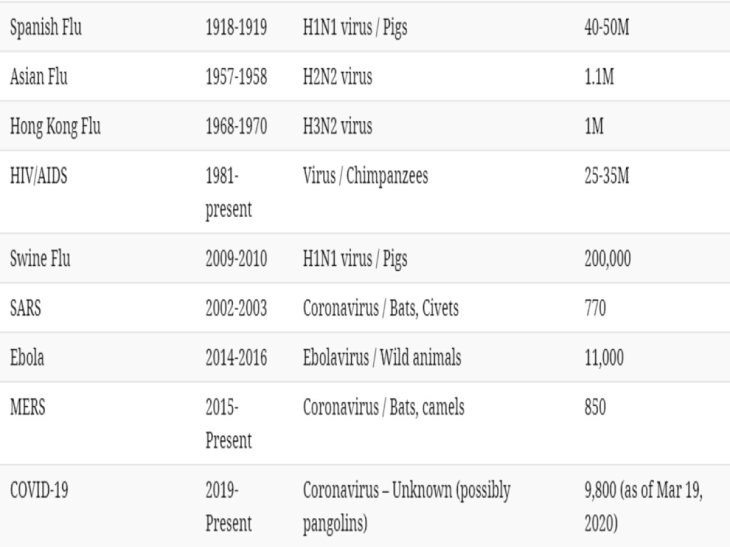The image size is (730, 547).
Task: Select the SARS table entry
Action: [26, 308]
